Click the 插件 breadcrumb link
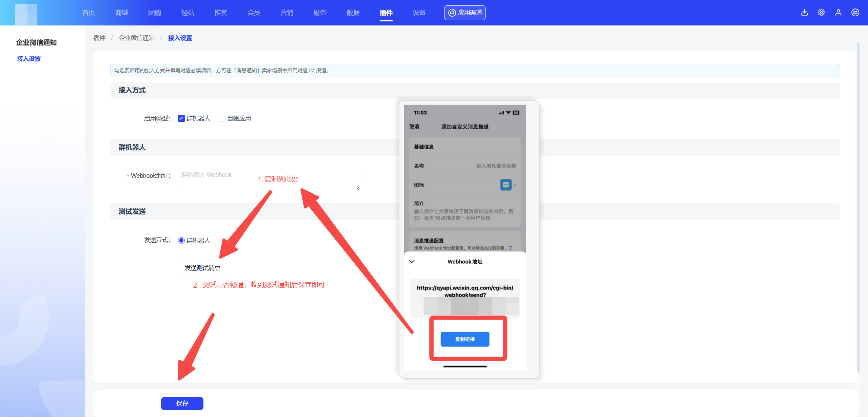Image resolution: width=868 pixels, height=417 pixels. coord(99,38)
